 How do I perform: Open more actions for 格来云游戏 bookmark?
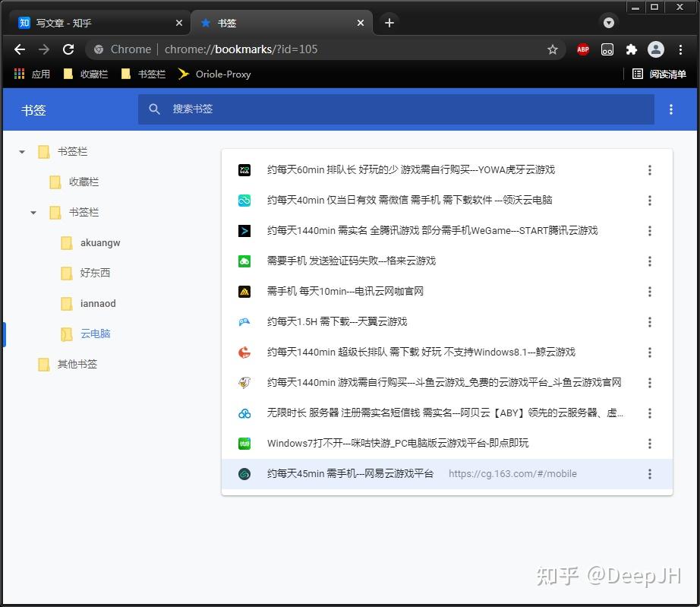(650, 261)
